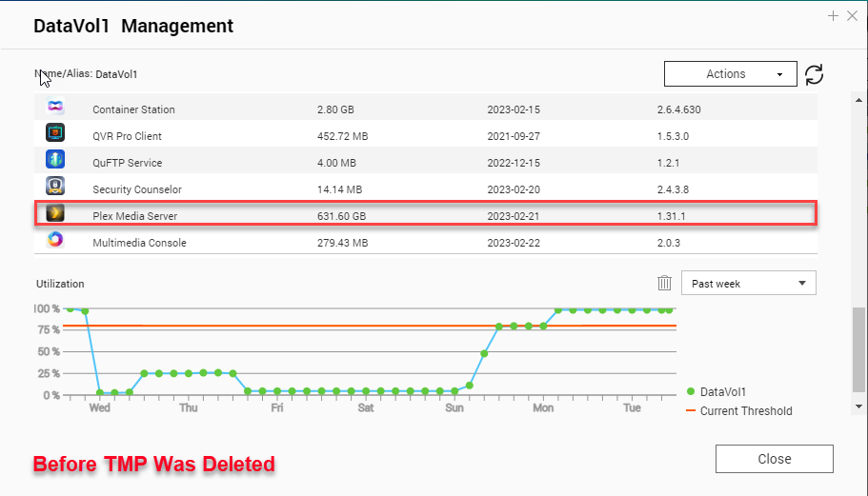Screen dimensions: 868x496
Task: Click the Sun label on chart axis
Action: pos(454,408)
